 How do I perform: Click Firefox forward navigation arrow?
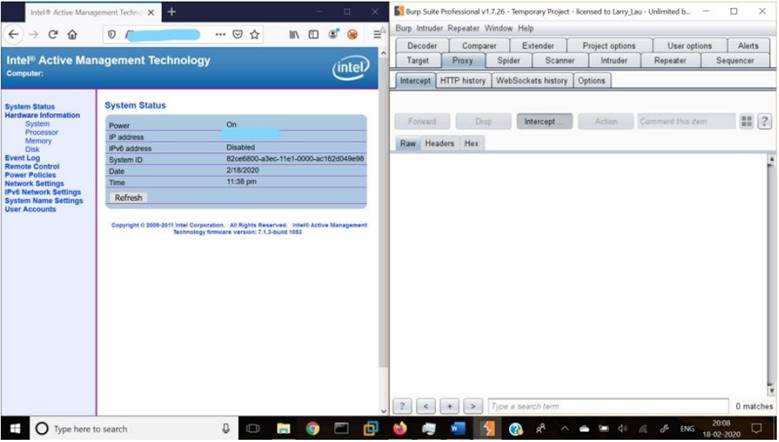pos(33,34)
